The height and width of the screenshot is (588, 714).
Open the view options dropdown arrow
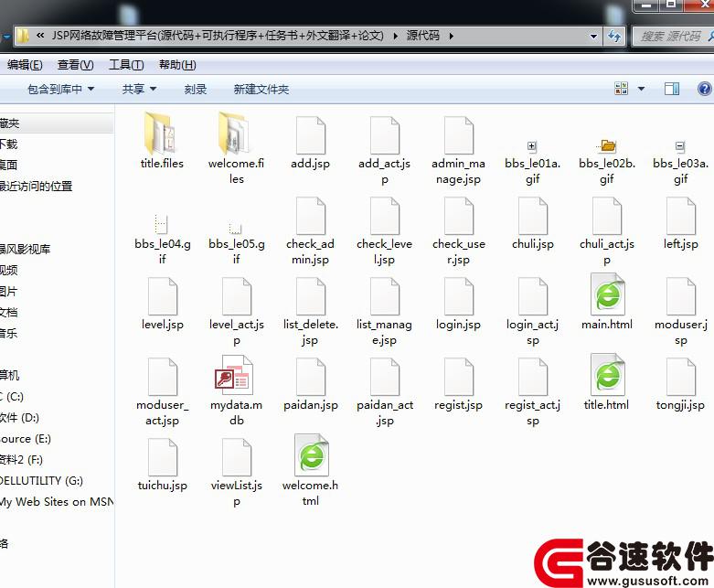click(641, 89)
